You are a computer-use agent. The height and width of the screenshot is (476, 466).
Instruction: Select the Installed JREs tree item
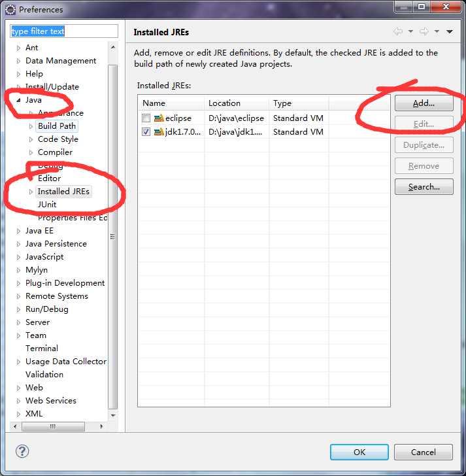[x=63, y=192]
